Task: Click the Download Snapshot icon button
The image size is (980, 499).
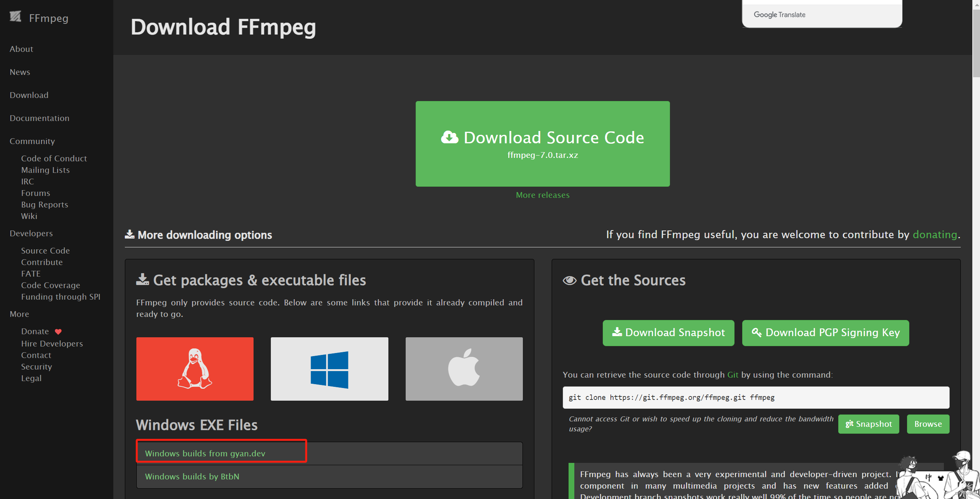Action: pyautogui.click(x=669, y=332)
